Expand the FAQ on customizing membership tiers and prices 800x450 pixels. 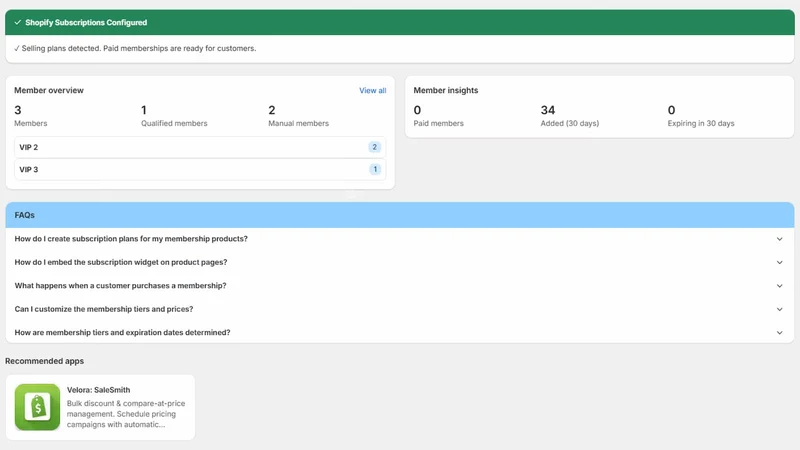pos(399,309)
